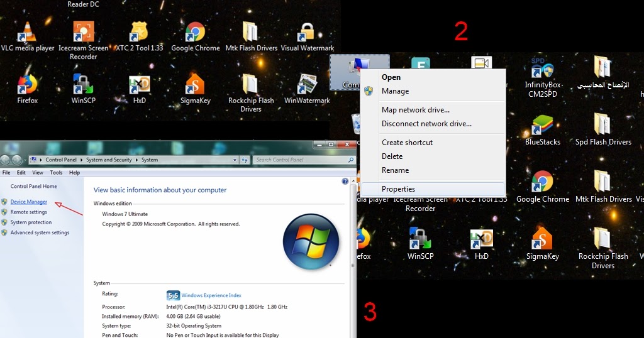
Task: Open the Tools menu
Action: pyautogui.click(x=56, y=173)
